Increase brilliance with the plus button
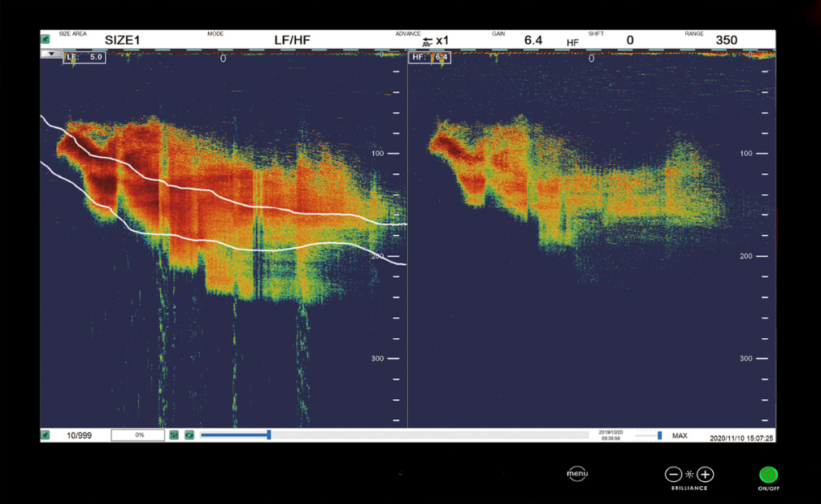 tap(706, 475)
